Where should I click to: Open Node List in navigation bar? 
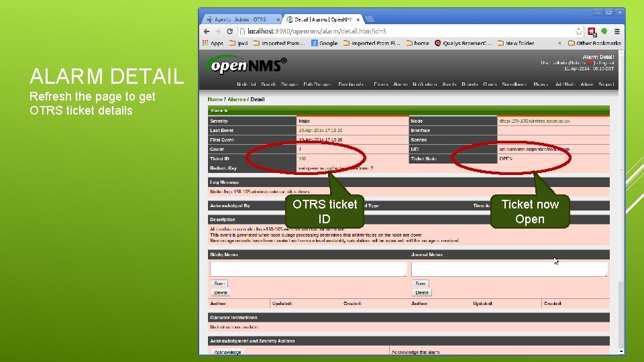pos(246,84)
